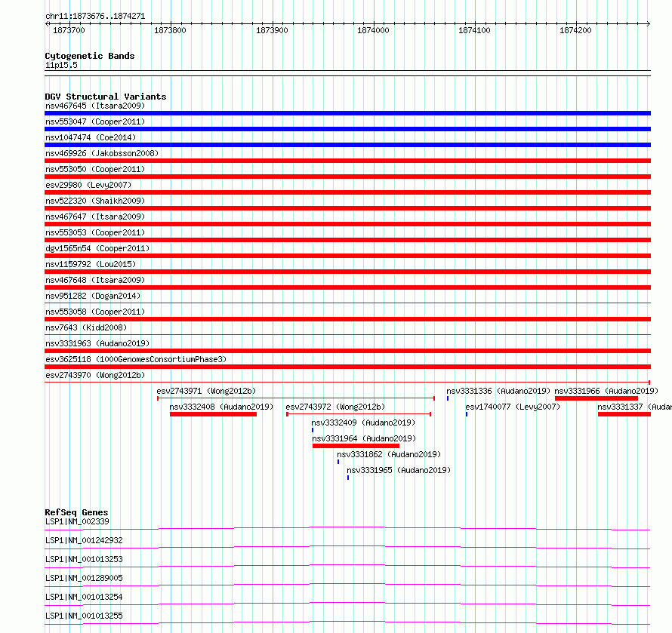This screenshot has height=633, width=672.
Task: Click the nsv467645 (Itsara2009) variant label
Action: (95, 106)
